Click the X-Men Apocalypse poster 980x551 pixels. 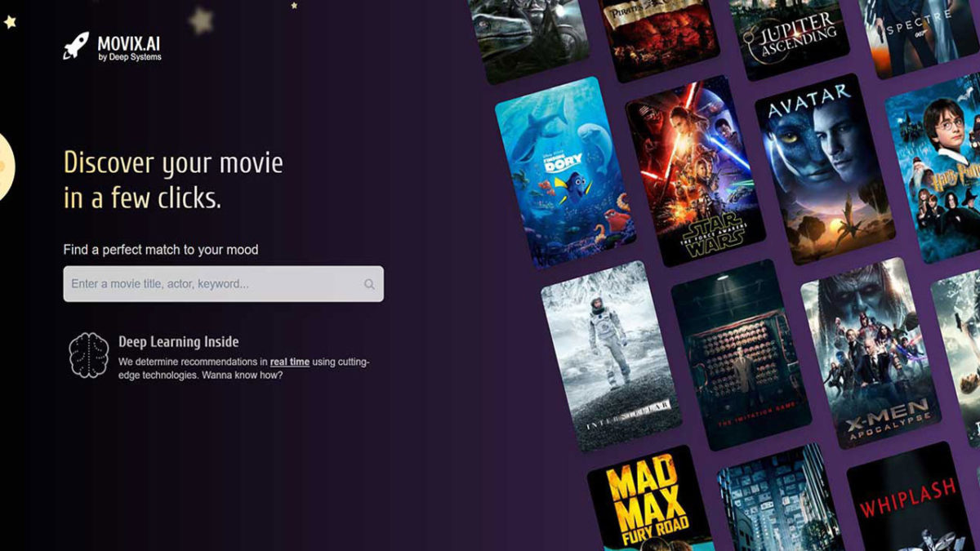(870, 359)
